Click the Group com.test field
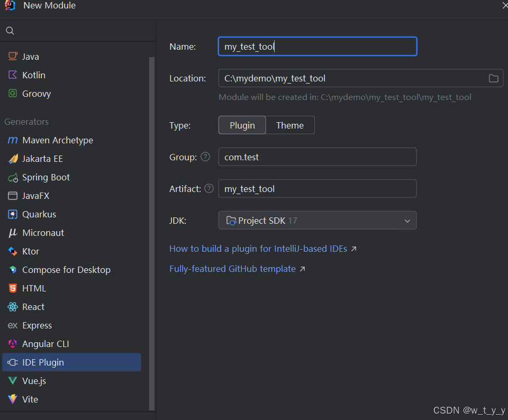The image size is (508, 420). coord(317,157)
